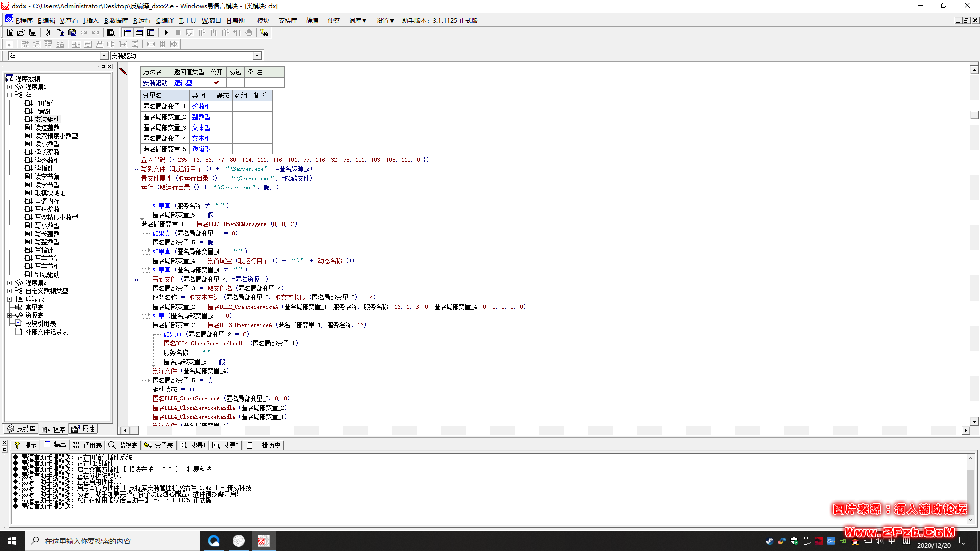
Task: Expand the Dll命令 tree node
Action: [x=9, y=299]
